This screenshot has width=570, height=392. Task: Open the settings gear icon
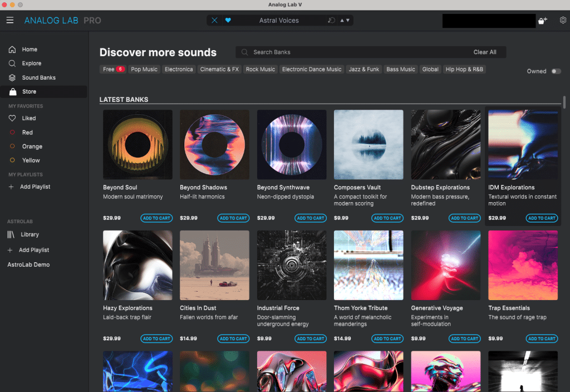pyautogui.click(x=563, y=21)
